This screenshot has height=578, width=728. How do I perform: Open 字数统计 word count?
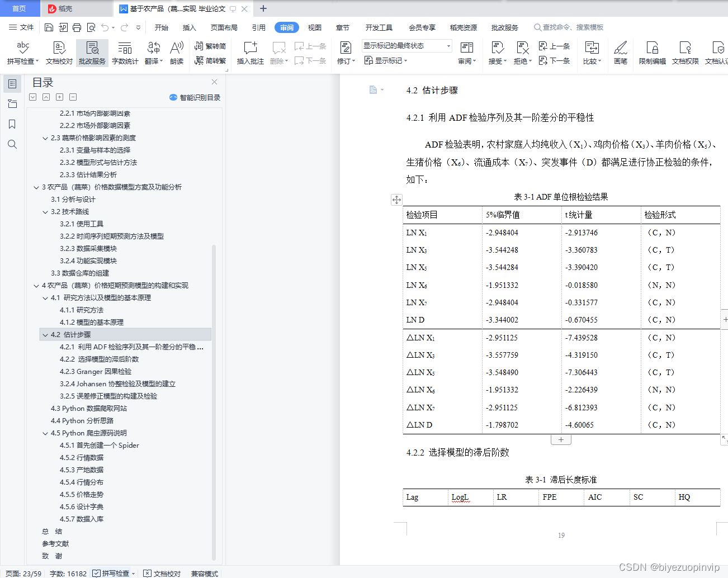tap(125, 53)
